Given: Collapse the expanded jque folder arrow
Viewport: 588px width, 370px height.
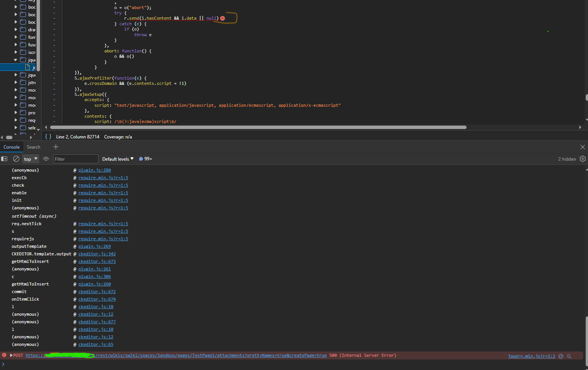Looking at the screenshot, I should tap(15, 60).
